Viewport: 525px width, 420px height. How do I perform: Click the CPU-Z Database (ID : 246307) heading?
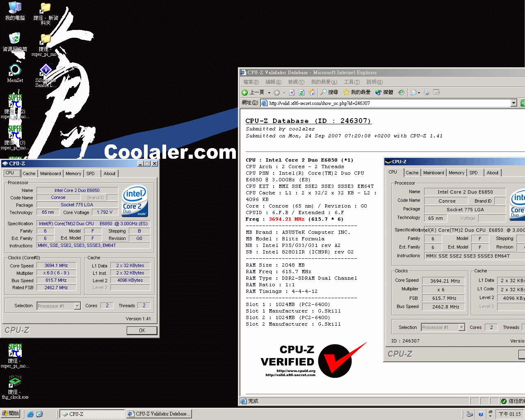(x=308, y=121)
